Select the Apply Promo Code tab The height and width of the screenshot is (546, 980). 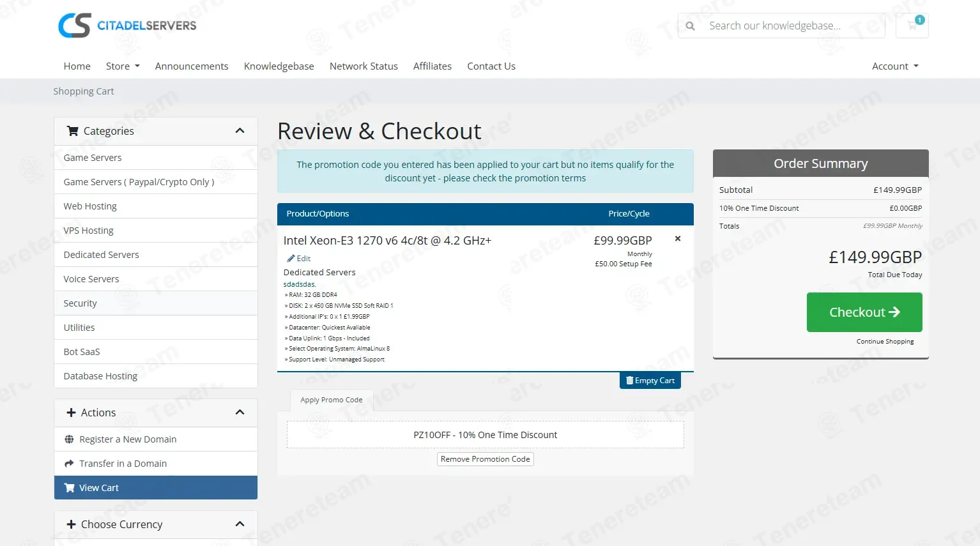coord(332,400)
